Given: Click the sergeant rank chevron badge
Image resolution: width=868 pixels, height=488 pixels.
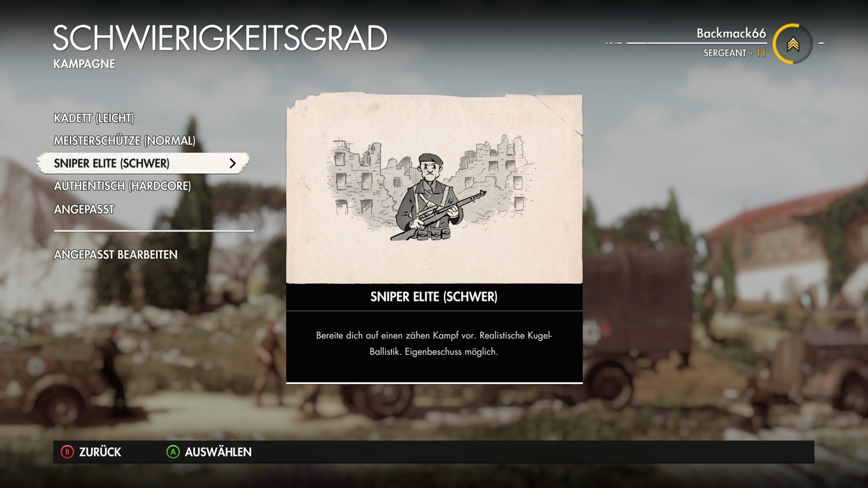Looking at the screenshot, I should [x=793, y=44].
